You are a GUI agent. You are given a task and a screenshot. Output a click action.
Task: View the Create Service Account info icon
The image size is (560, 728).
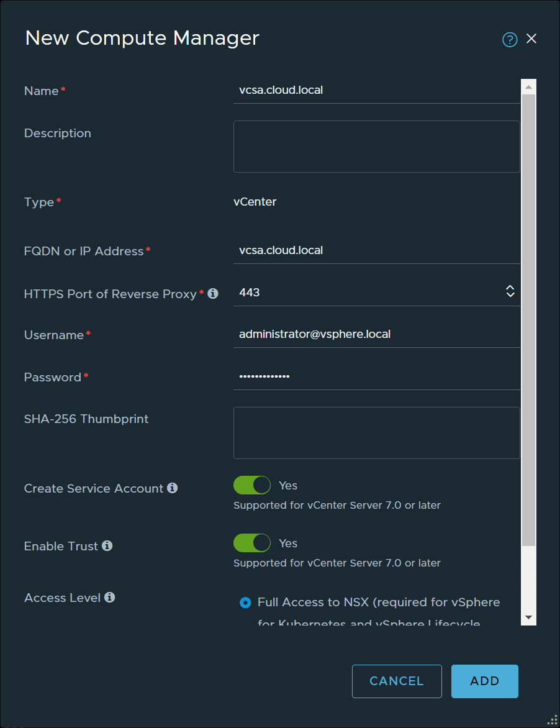click(172, 488)
